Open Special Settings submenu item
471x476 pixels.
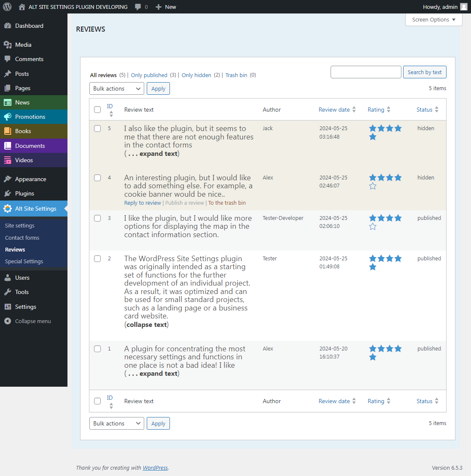24,261
